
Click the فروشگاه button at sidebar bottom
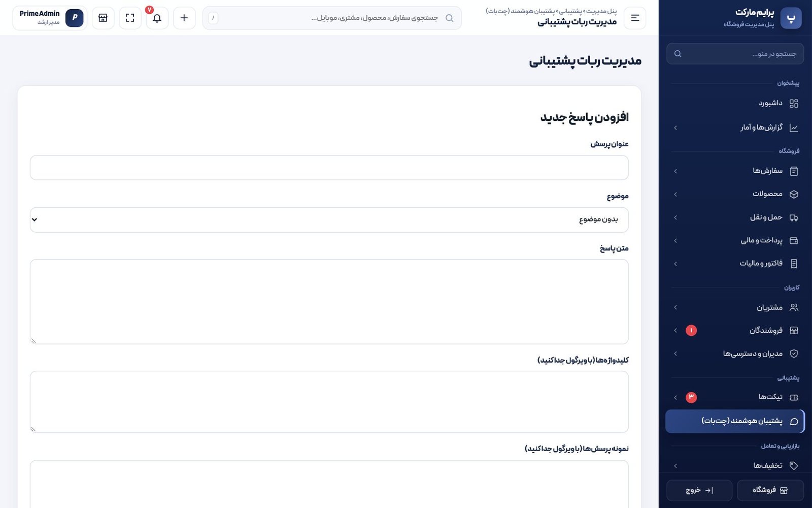pos(770,491)
